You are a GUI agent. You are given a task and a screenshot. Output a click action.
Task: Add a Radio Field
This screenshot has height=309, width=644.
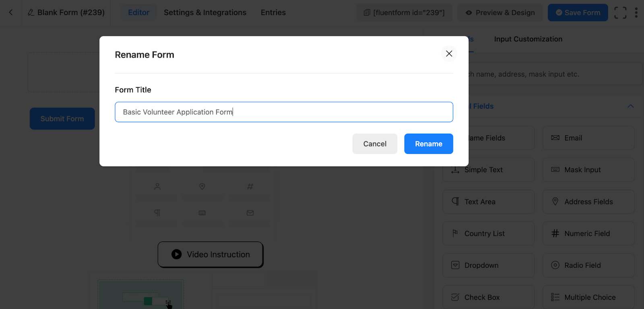pyautogui.click(x=588, y=265)
